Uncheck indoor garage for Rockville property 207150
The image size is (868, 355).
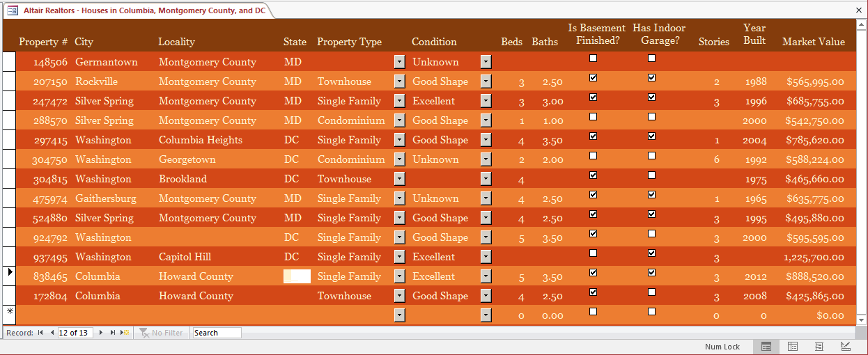[x=651, y=78]
